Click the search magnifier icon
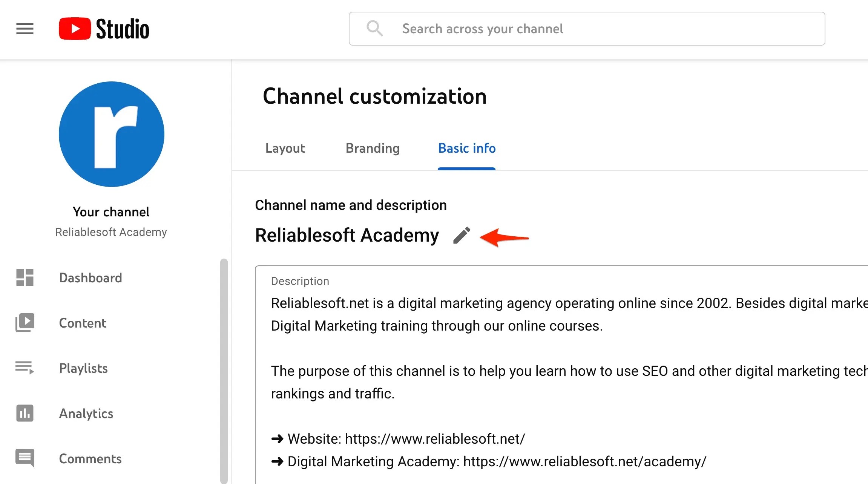 pyautogui.click(x=375, y=28)
